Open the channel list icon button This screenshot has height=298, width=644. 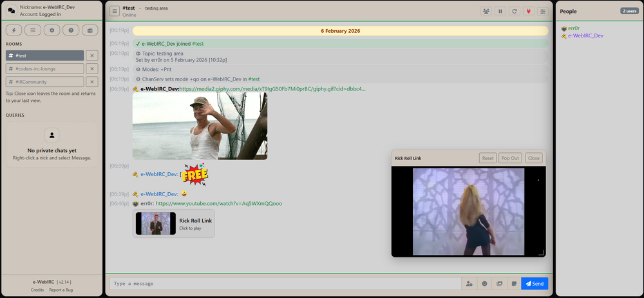point(33,30)
